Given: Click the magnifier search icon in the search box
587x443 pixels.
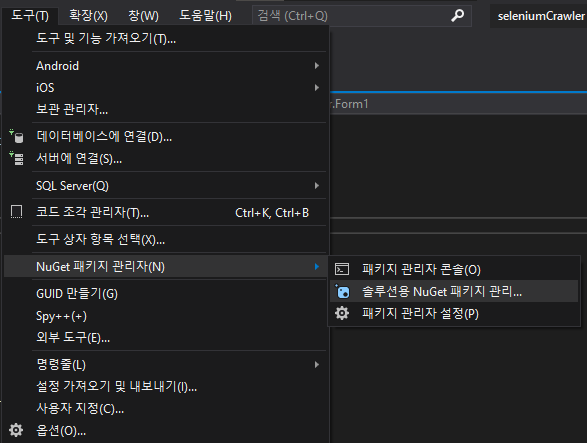Looking at the screenshot, I should click(457, 15).
